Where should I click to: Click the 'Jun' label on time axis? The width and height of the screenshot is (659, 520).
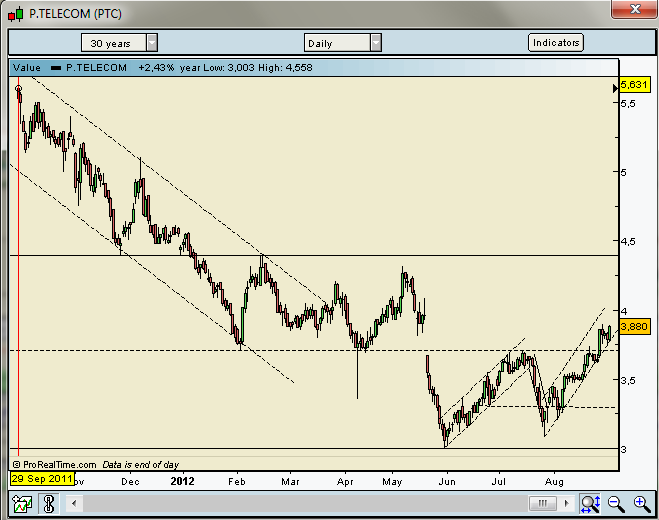point(447,482)
